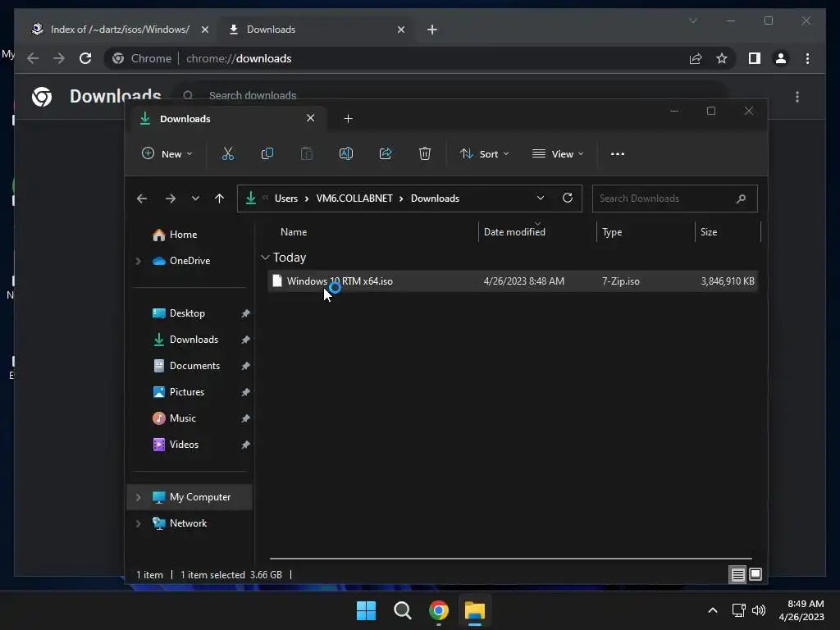Expand OneDrive in navigation pane

pos(138,261)
